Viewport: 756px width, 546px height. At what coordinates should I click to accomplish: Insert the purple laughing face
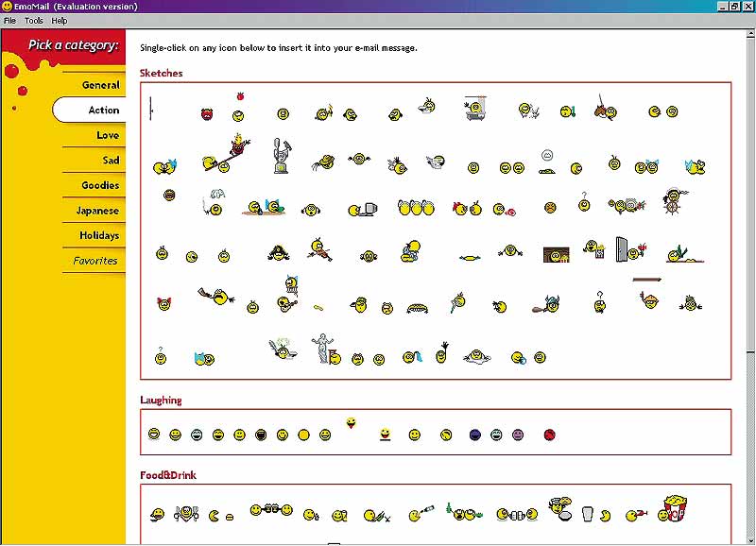coord(518,435)
